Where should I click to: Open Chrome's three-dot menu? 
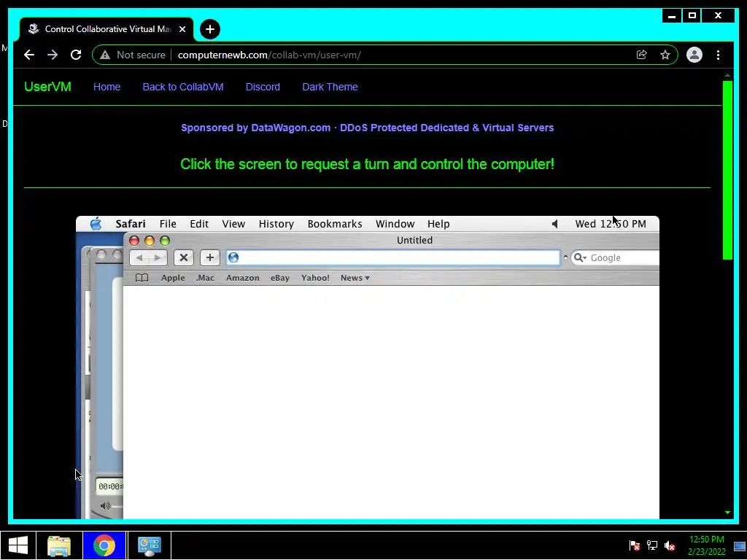click(718, 55)
